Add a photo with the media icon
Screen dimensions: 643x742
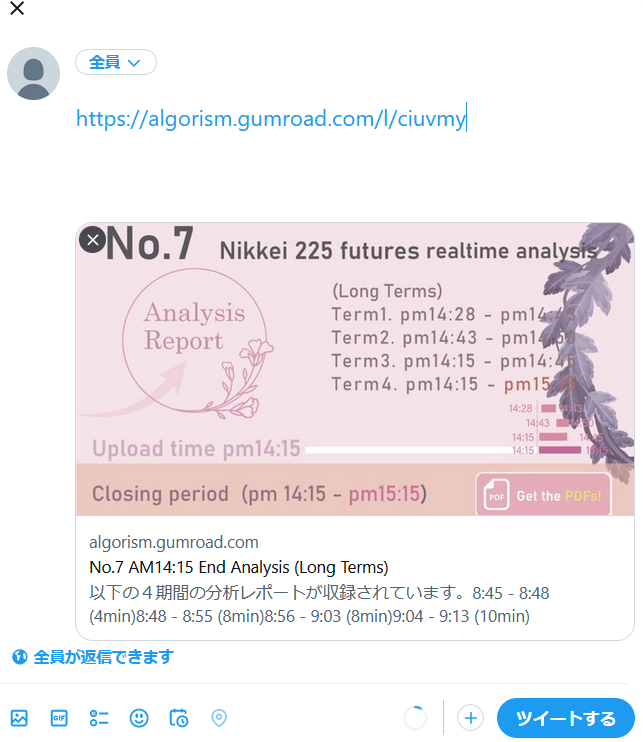click(19, 718)
